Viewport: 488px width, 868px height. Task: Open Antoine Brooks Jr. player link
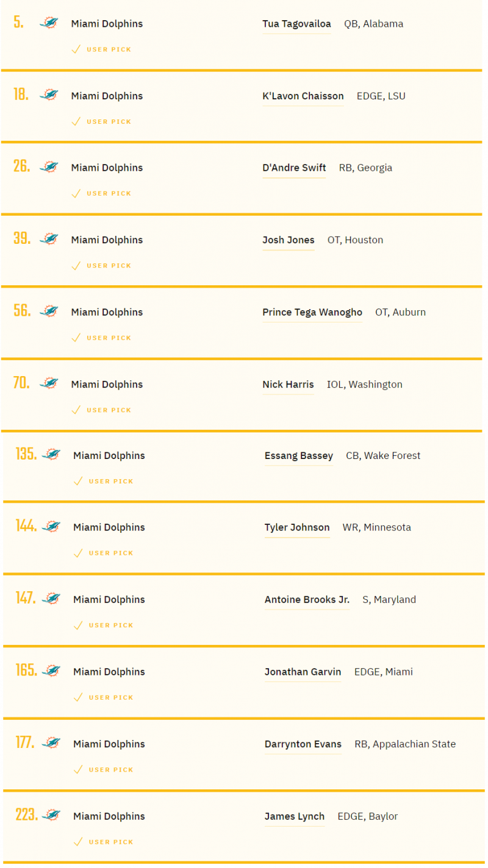307,599
